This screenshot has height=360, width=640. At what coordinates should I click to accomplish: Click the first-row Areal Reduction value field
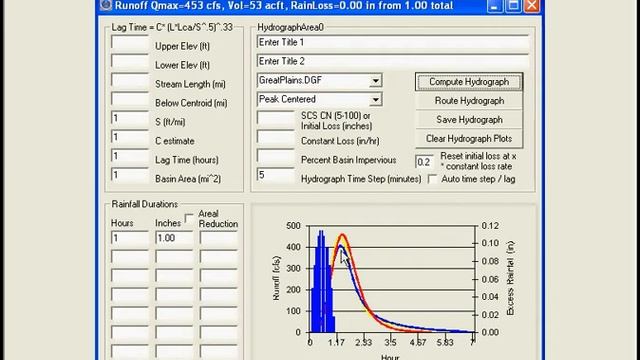218,238
